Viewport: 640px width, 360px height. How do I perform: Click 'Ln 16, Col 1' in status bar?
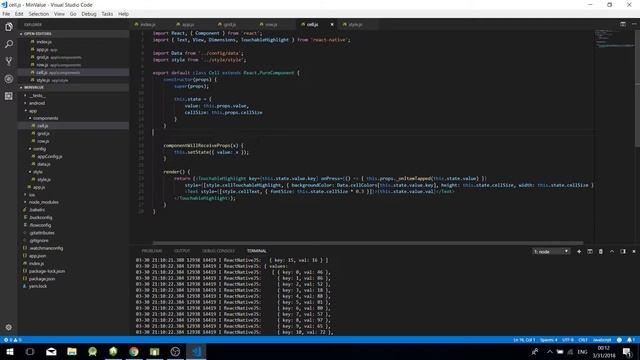click(524, 340)
